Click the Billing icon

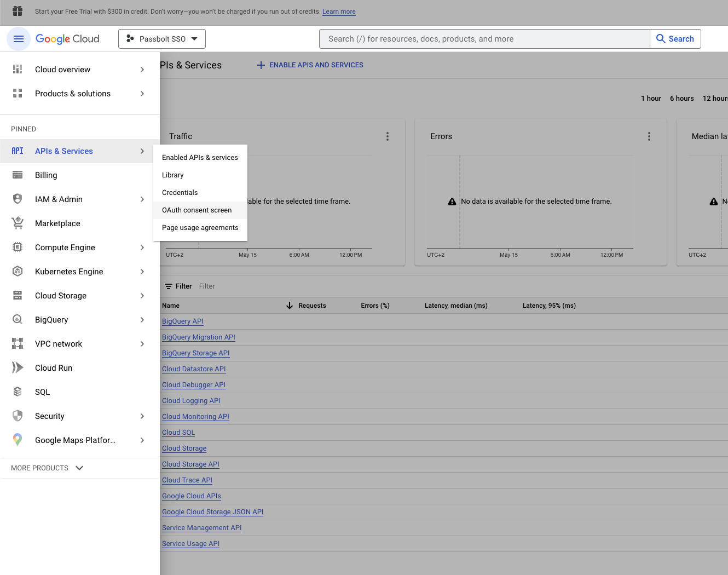pos(18,175)
